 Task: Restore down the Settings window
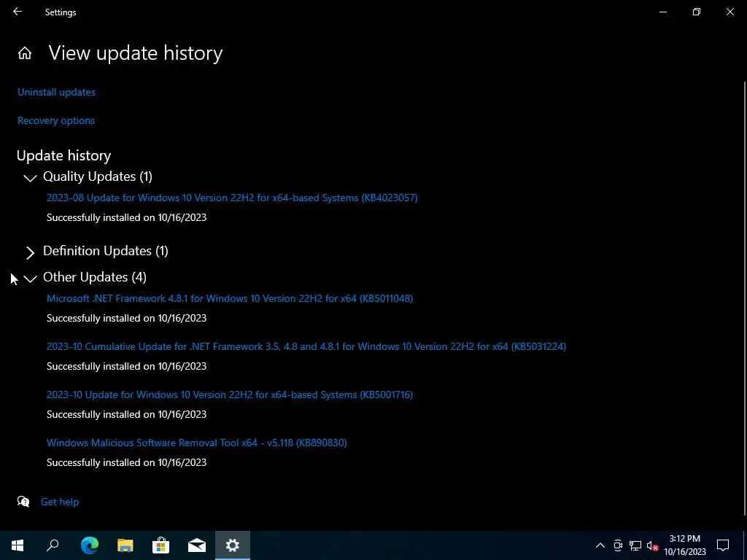point(697,12)
